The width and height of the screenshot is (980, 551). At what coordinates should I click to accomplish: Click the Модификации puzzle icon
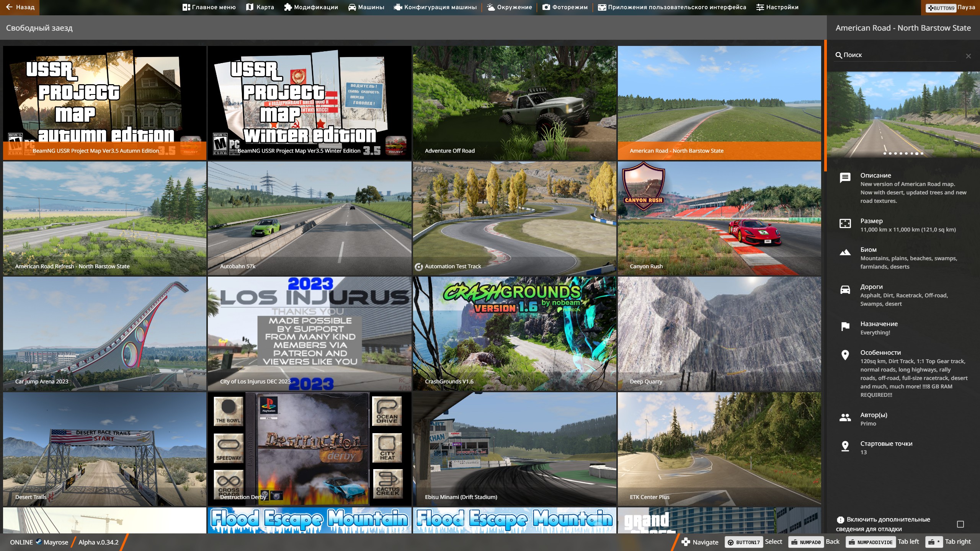(x=288, y=7)
